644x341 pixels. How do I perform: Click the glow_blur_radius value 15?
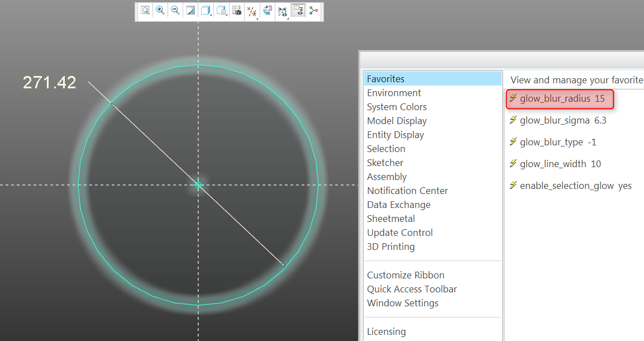(600, 98)
